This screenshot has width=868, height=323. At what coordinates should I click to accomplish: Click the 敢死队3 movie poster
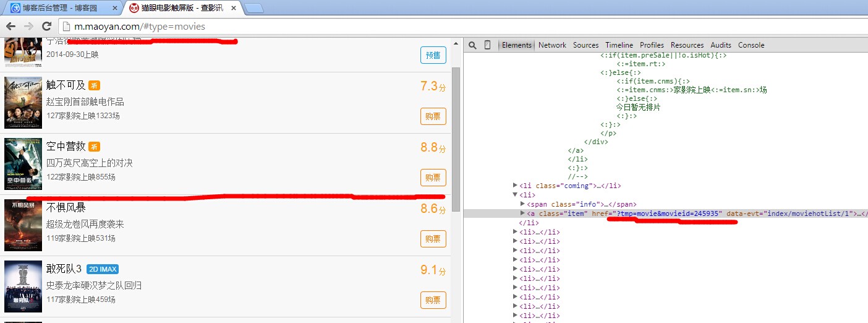[x=23, y=286]
